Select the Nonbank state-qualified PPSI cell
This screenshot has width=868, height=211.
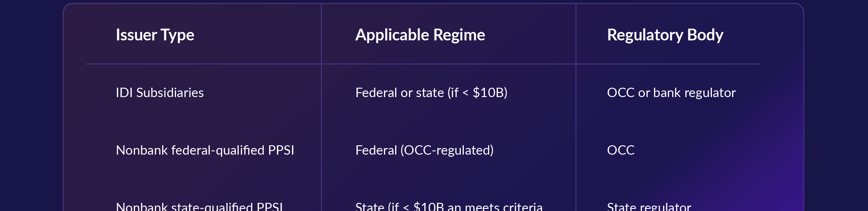click(200, 206)
